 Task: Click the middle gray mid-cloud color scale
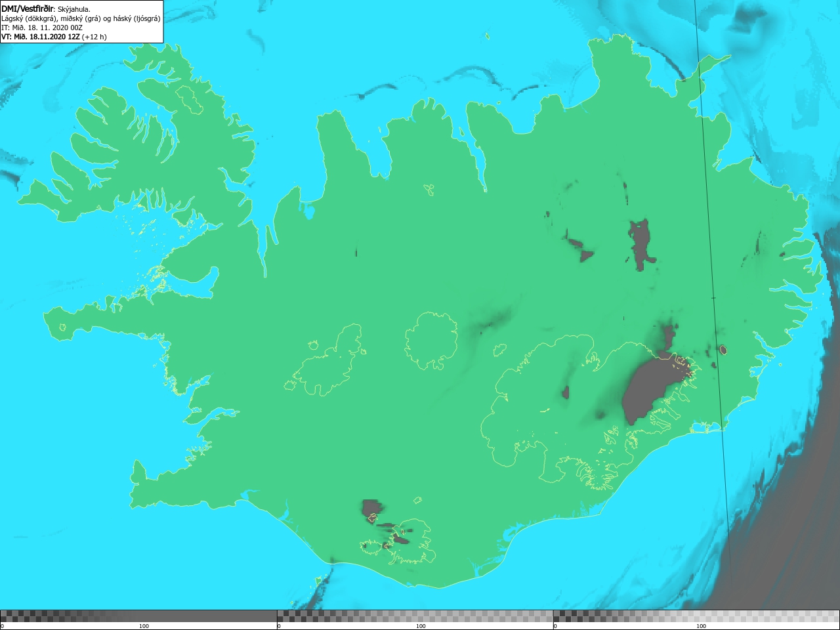click(x=415, y=616)
